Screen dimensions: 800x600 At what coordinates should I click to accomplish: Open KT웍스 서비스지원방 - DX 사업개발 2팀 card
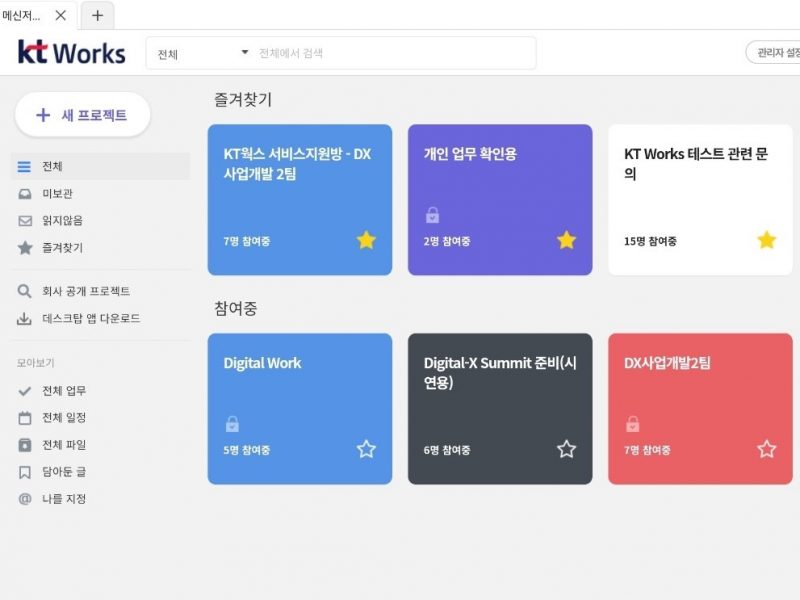tap(300, 200)
